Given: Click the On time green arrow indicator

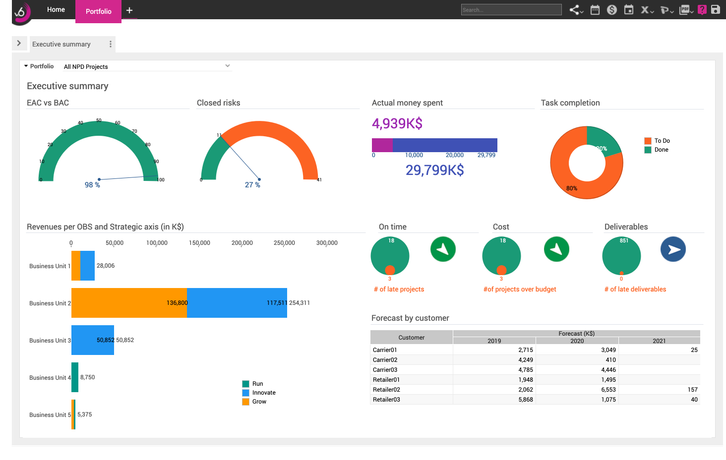Looking at the screenshot, I should (x=444, y=250).
